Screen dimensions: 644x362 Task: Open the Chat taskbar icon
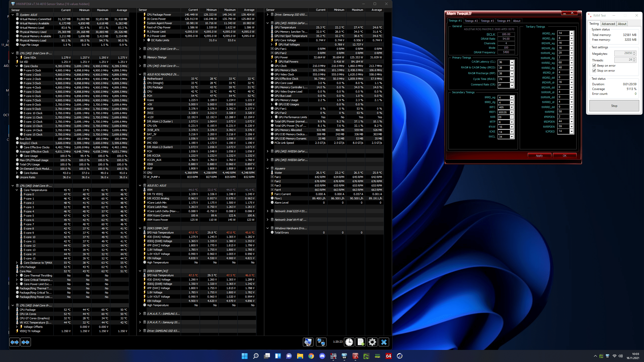(x=289, y=356)
